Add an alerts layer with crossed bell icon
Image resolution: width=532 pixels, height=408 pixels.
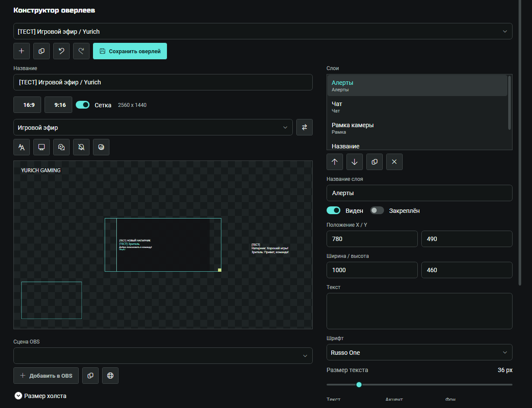point(81,147)
